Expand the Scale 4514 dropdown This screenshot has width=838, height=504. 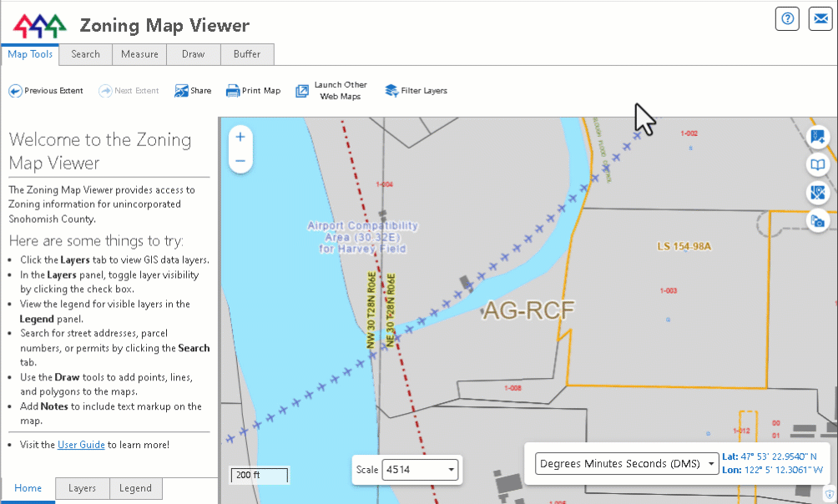click(x=420, y=470)
